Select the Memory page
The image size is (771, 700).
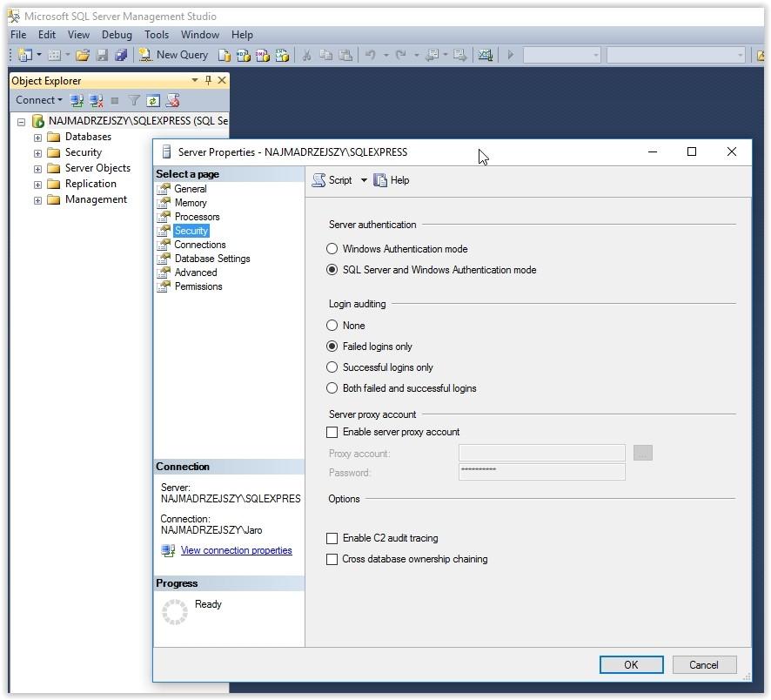coord(191,203)
